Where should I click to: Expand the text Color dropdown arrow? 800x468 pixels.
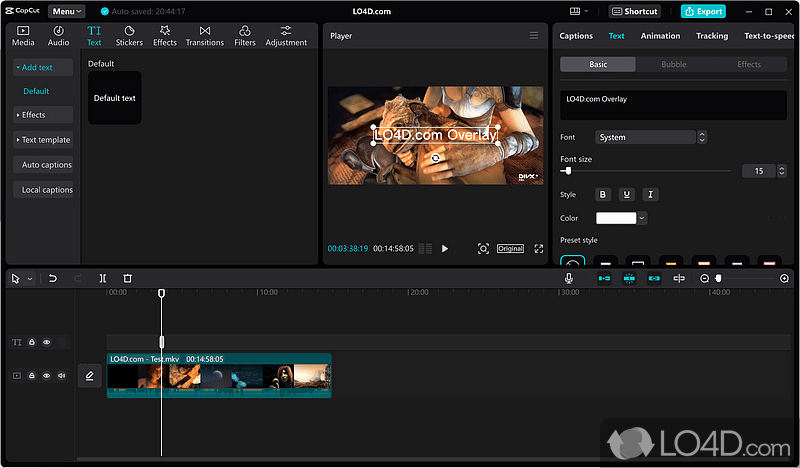[x=642, y=218]
